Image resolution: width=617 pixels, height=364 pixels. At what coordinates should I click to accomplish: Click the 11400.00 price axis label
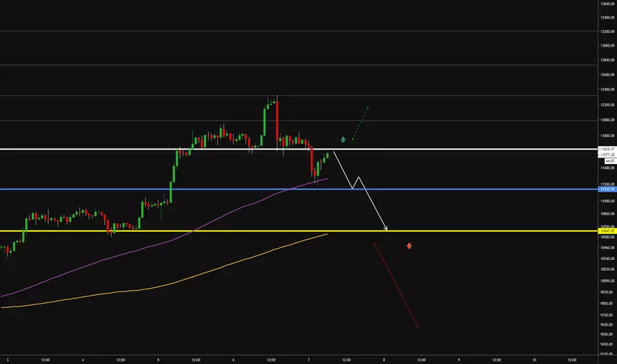coord(608,168)
